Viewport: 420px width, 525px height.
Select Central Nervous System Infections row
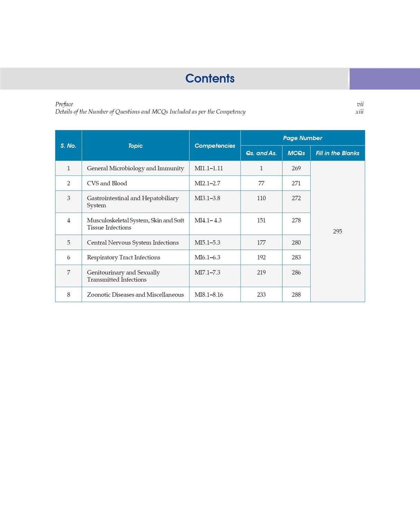click(x=133, y=242)
